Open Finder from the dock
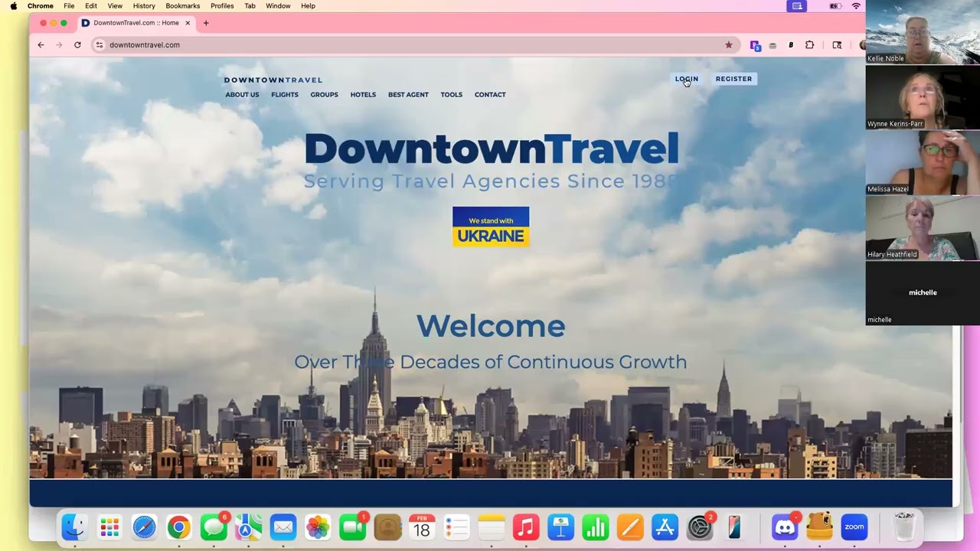This screenshot has height=551, width=980. tap(75, 527)
